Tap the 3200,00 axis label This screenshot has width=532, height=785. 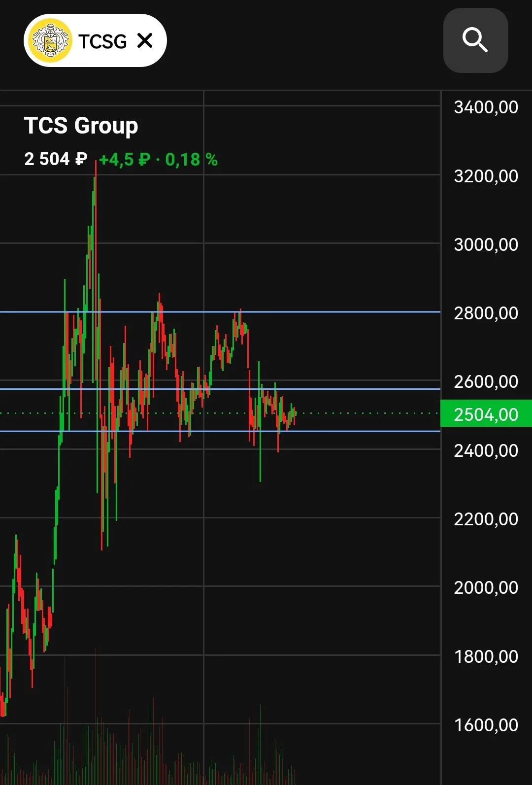pyautogui.click(x=486, y=176)
